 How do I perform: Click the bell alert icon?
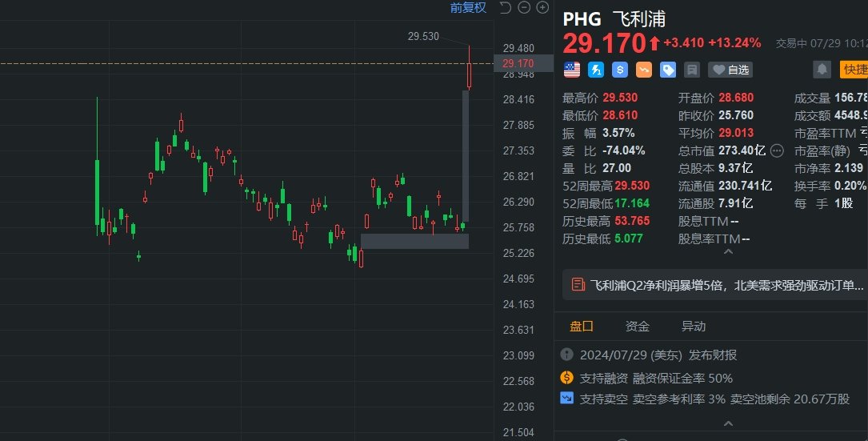[x=822, y=70]
